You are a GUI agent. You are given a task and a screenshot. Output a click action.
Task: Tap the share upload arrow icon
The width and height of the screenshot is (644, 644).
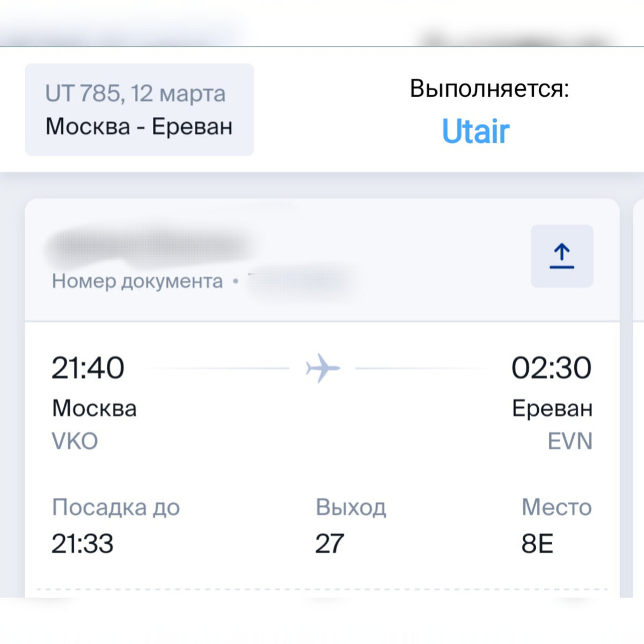[x=562, y=256]
